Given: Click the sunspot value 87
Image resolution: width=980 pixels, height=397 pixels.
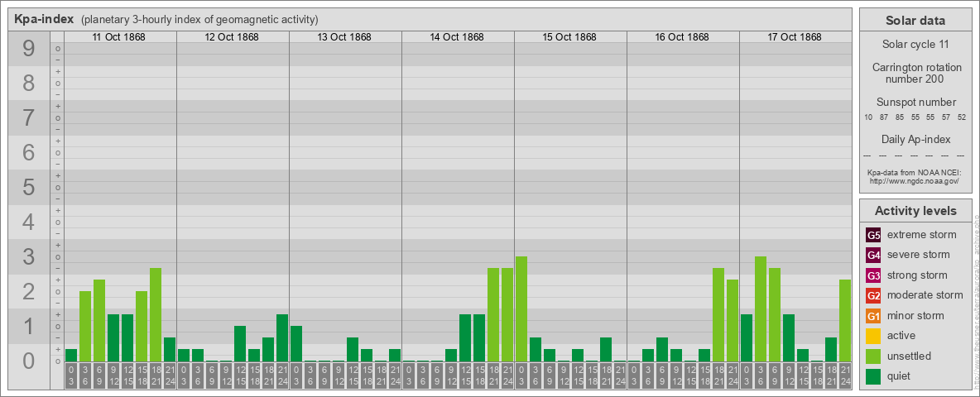Looking at the screenshot, I should [884, 117].
